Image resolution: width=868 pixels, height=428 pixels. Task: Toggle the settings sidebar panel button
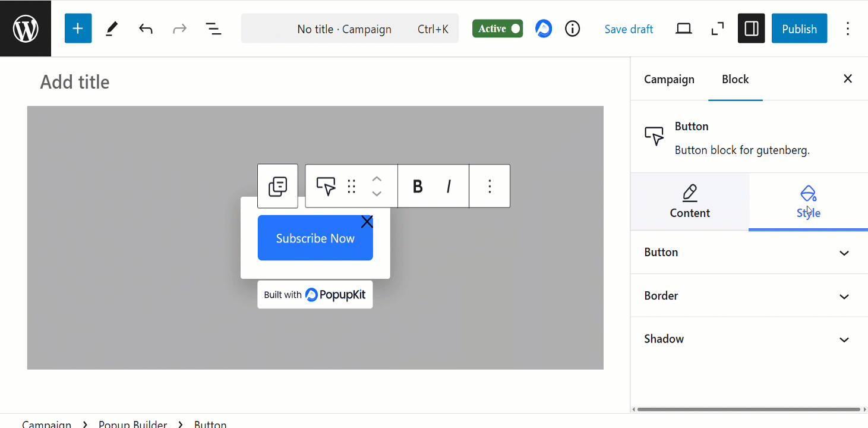pyautogui.click(x=751, y=29)
